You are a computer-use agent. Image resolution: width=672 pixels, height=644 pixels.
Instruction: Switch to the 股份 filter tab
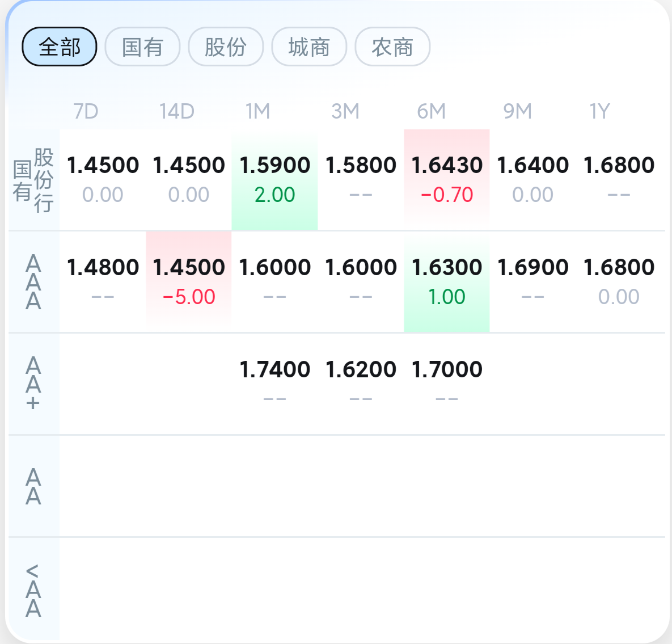[226, 47]
